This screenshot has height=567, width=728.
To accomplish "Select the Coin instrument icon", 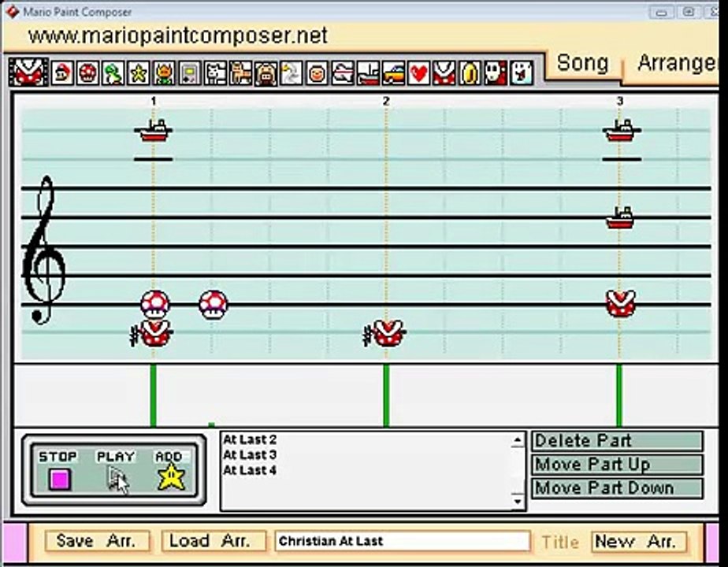I will coord(470,73).
